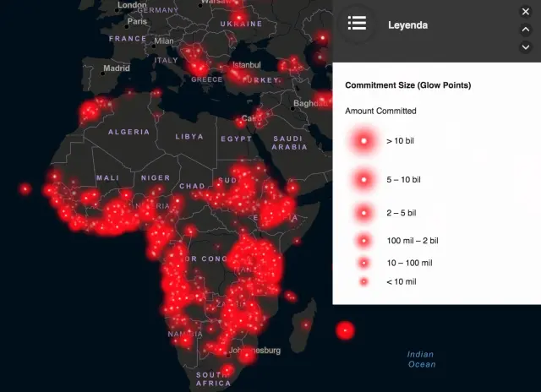Click the < 10 mil legend dot

point(364,281)
